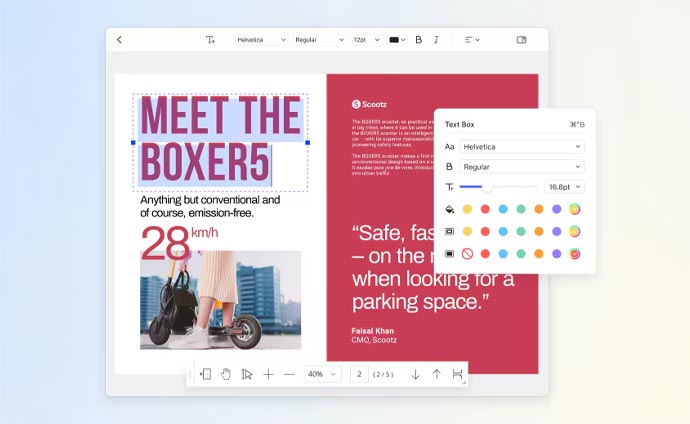Click the back arrow in top toolbar
The image size is (690, 424).
tap(120, 40)
